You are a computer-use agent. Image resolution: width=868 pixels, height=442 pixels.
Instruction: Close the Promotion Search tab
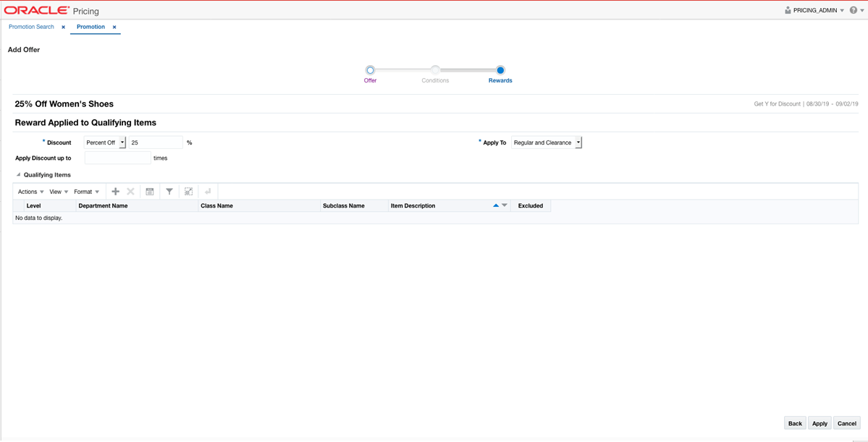click(x=63, y=27)
